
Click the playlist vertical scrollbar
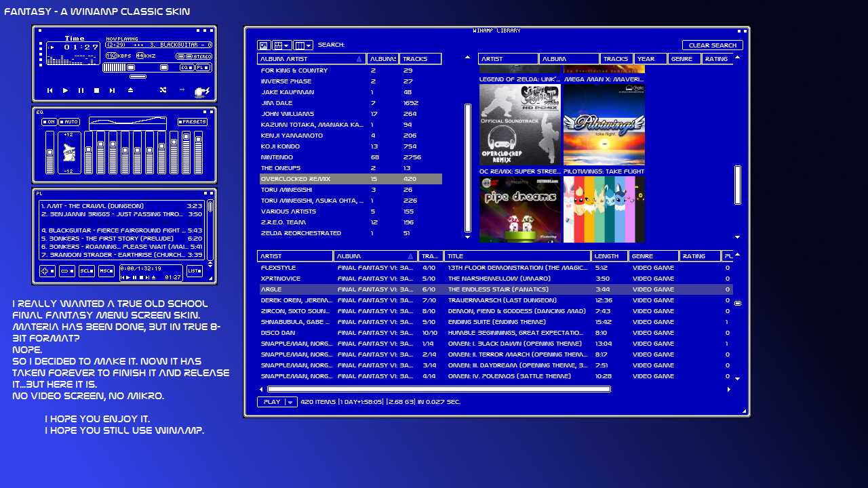click(210, 207)
